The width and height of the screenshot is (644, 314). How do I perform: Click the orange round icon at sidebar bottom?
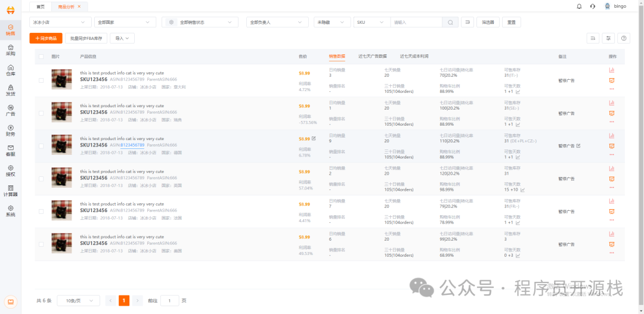coord(11,301)
